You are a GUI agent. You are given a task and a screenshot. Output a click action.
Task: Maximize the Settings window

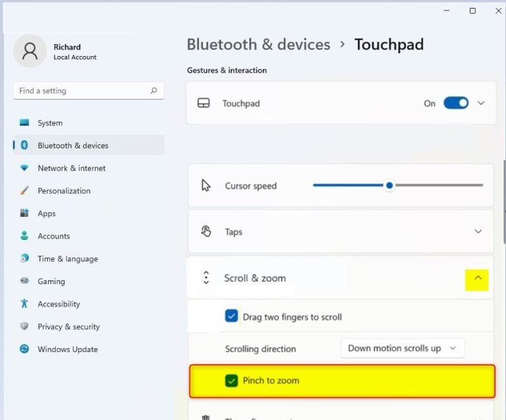pos(472,11)
